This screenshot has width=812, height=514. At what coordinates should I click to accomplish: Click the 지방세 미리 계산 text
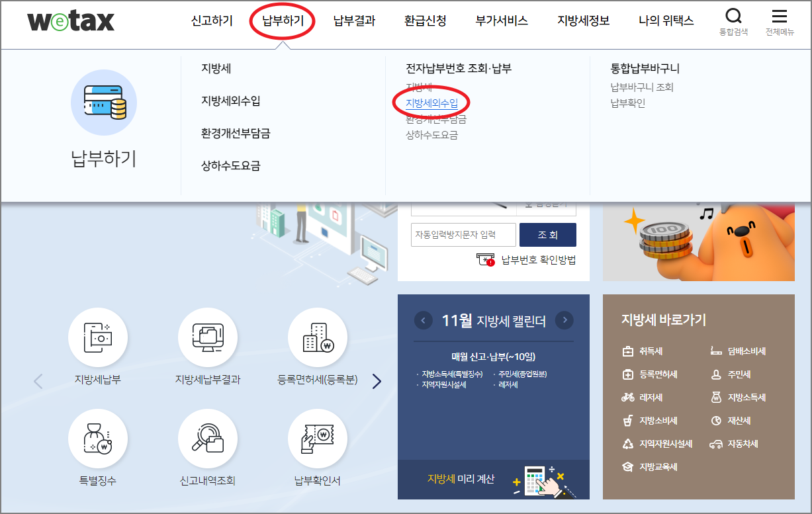pos(461,479)
